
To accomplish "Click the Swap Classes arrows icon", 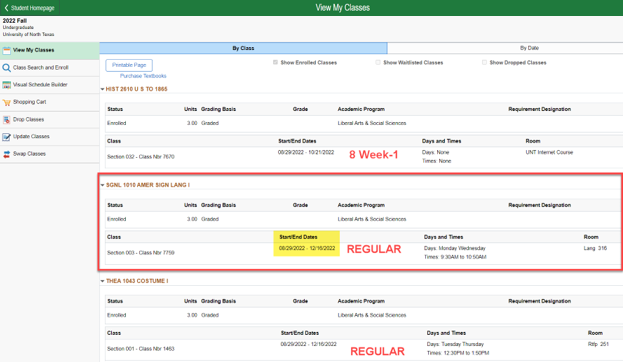I will 6,154.
